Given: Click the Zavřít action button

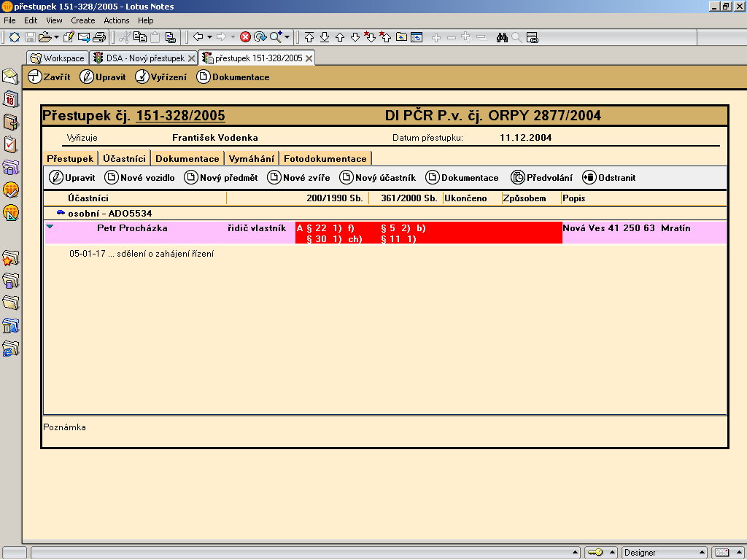Looking at the screenshot, I should (49, 77).
